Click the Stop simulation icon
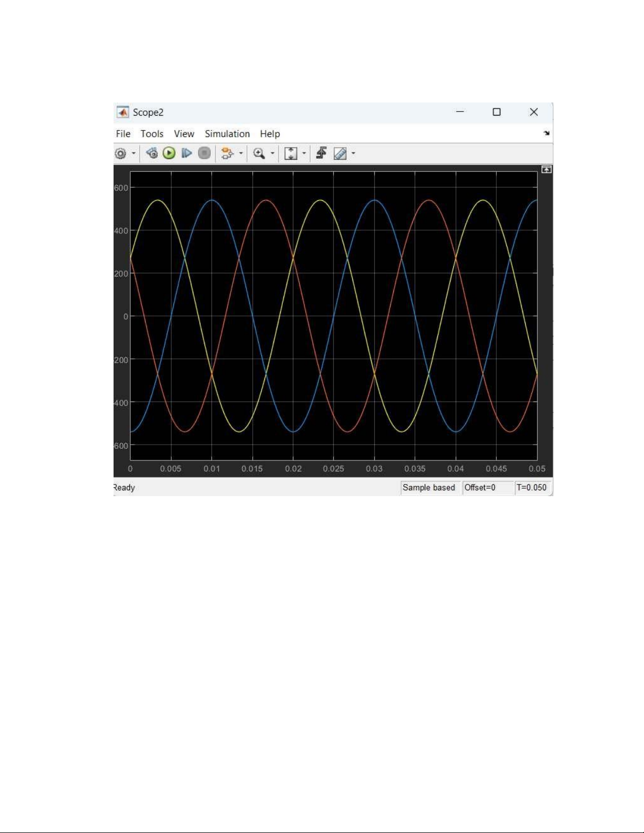 click(x=205, y=153)
